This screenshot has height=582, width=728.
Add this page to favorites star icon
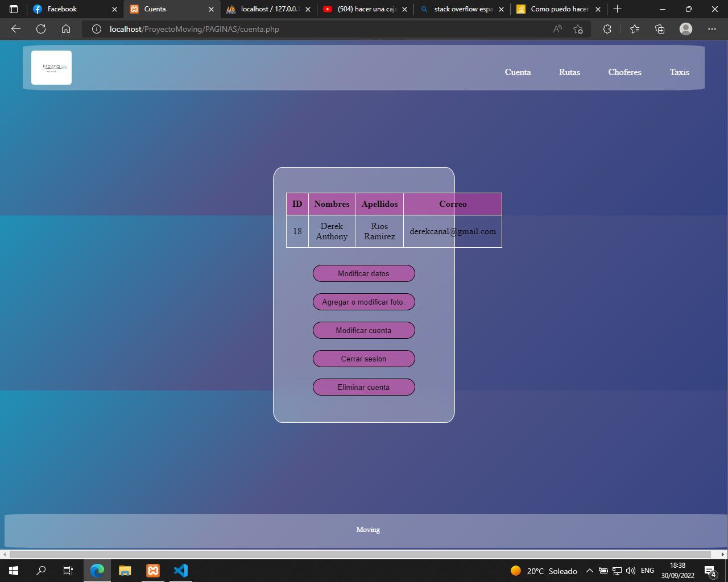578,29
